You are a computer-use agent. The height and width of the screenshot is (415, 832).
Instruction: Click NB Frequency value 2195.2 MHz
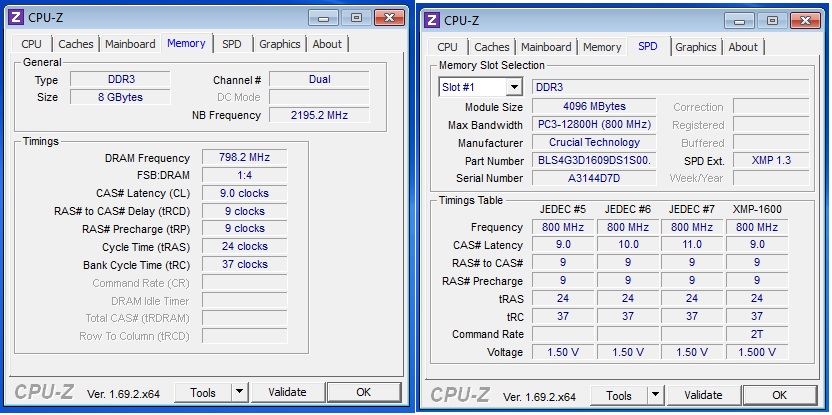pos(319,115)
